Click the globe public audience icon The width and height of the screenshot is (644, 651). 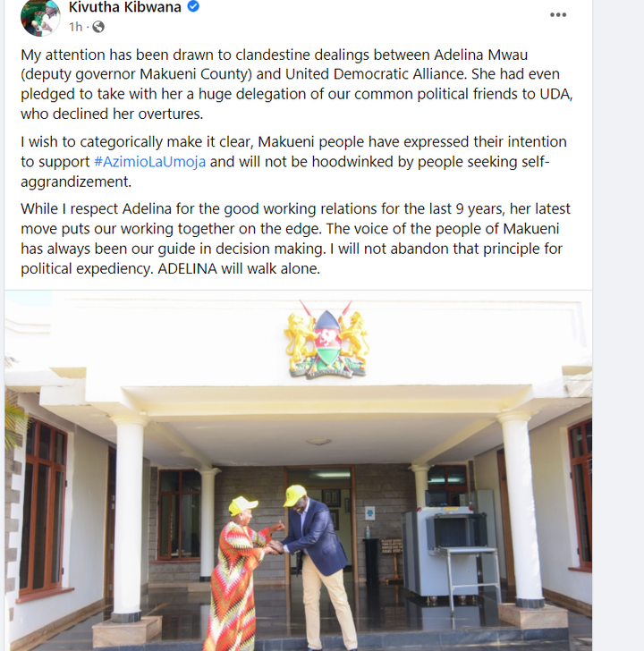[x=98, y=27]
